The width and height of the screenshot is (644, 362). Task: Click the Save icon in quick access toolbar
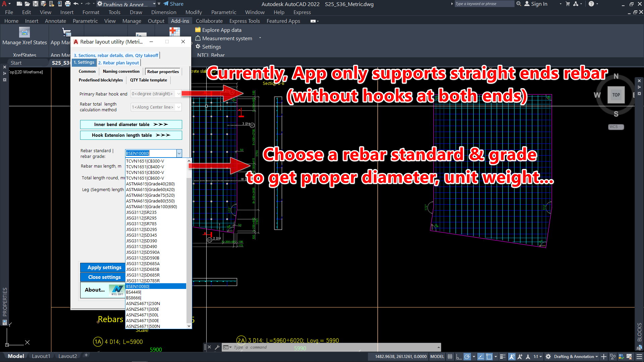click(x=35, y=4)
